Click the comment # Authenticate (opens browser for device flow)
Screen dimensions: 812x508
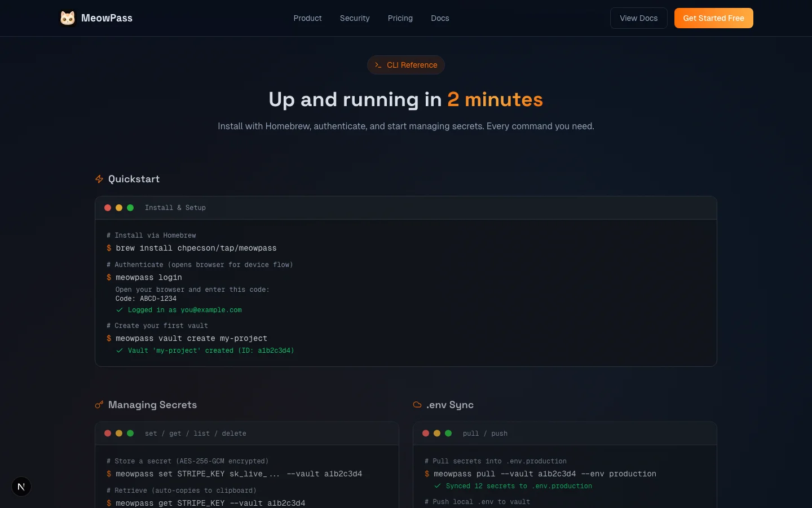point(200,265)
